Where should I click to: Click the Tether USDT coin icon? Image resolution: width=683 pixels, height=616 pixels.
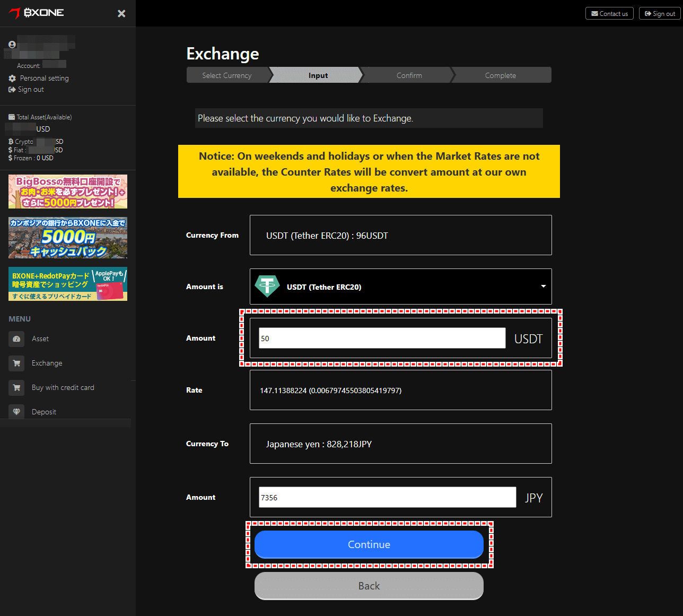click(x=267, y=287)
